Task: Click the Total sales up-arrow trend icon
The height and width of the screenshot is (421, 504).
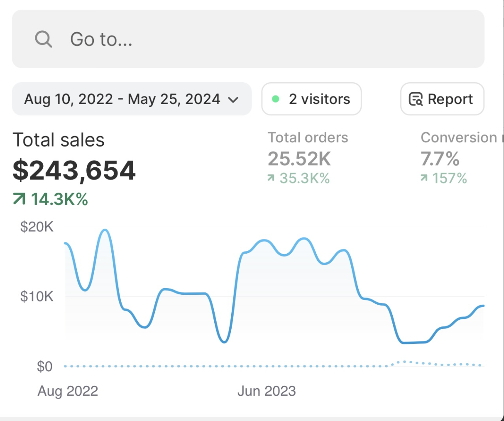Action: tap(19, 199)
